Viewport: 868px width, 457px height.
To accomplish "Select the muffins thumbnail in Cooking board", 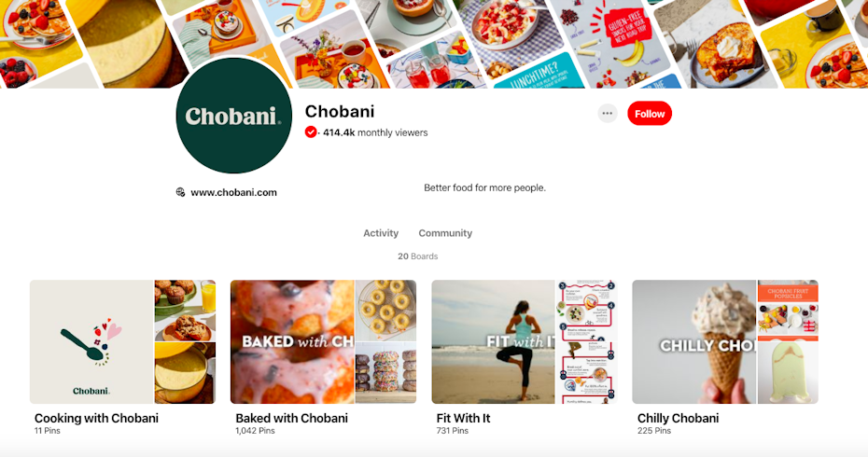I will [185, 311].
